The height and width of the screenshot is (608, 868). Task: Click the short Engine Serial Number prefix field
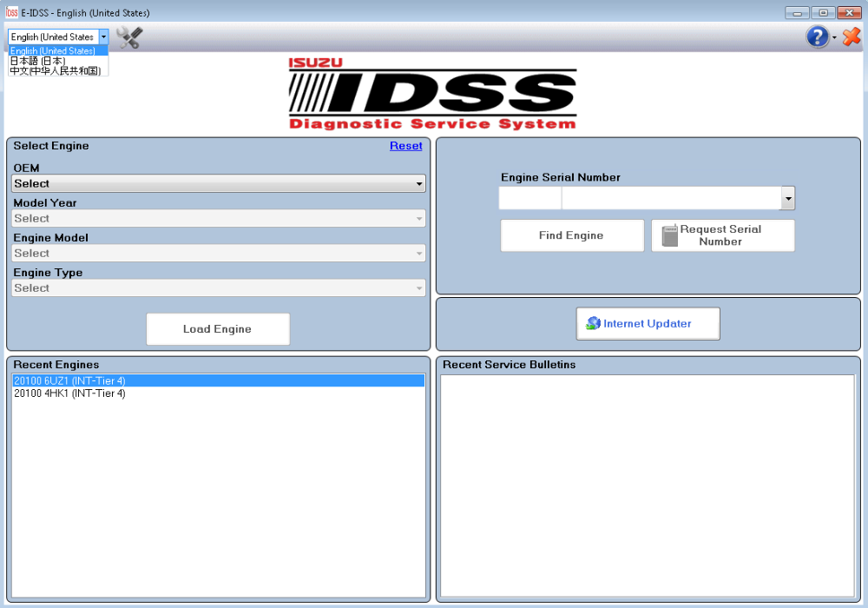click(x=529, y=199)
